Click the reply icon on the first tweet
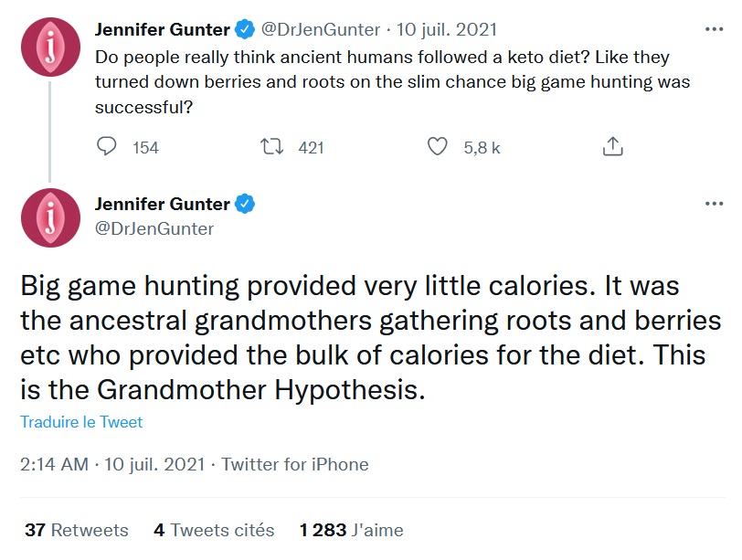This screenshot has width=742, height=560. click(109, 144)
